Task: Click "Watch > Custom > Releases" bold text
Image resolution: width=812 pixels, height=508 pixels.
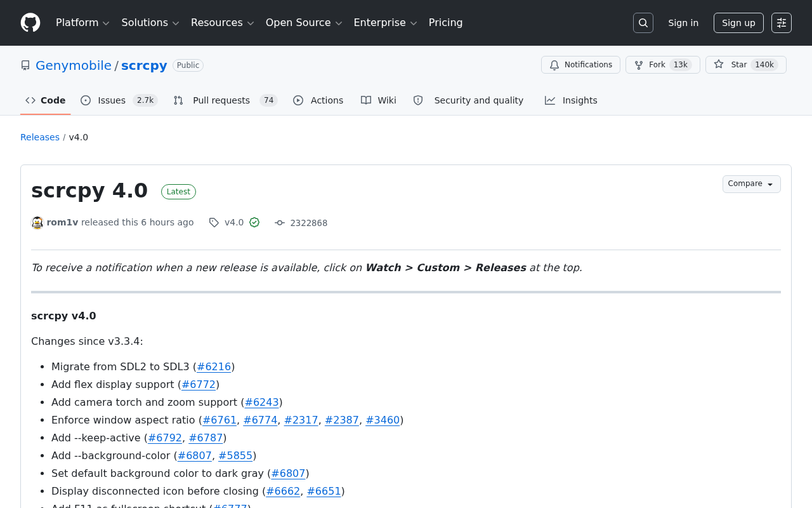Action: (x=446, y=267)
